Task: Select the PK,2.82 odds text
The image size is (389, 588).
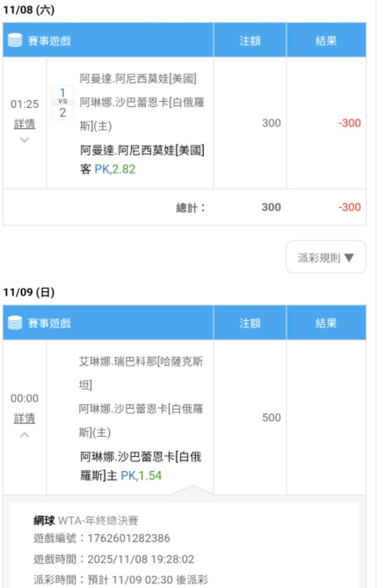Action: (115, 169)
